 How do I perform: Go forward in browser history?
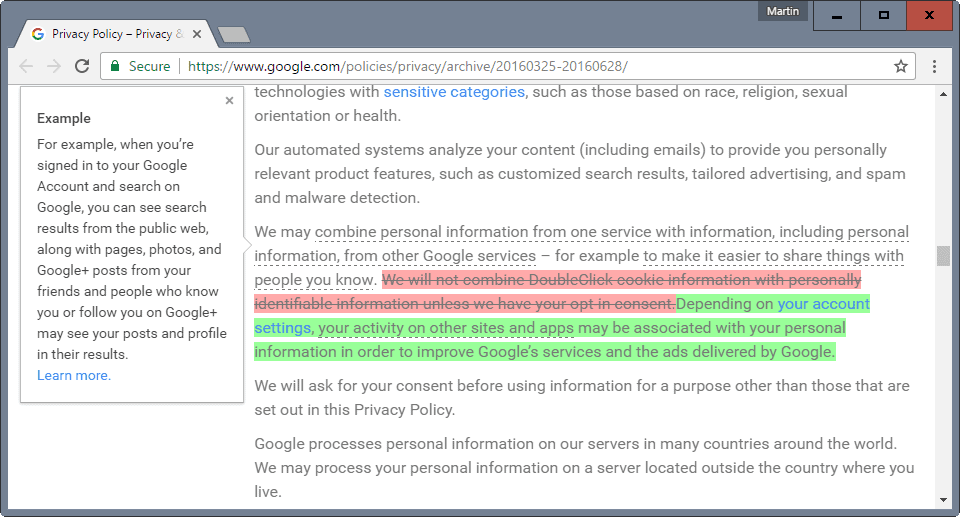tap(54, 66)
